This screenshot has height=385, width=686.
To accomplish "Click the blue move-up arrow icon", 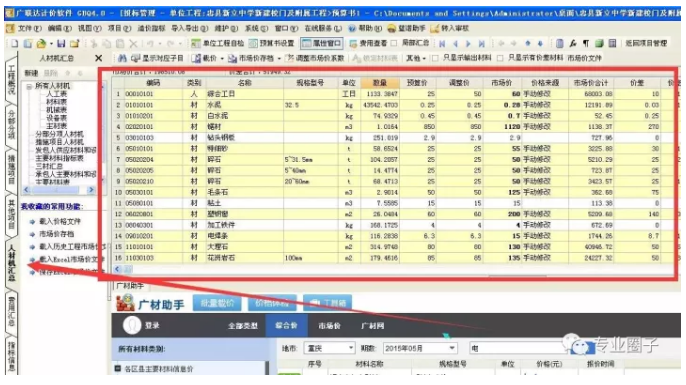I will pyautogui.click(x=528, y=43).
